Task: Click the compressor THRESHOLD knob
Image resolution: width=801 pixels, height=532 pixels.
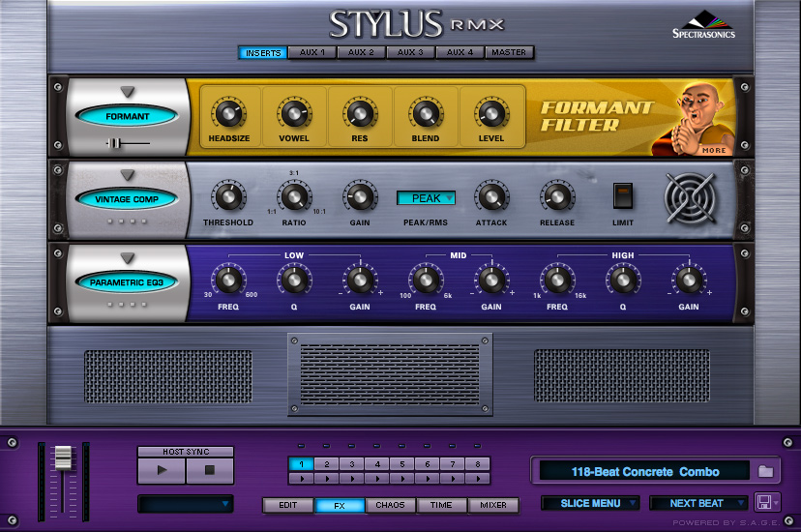Action: pyautogui.click(x=228, y=196)
